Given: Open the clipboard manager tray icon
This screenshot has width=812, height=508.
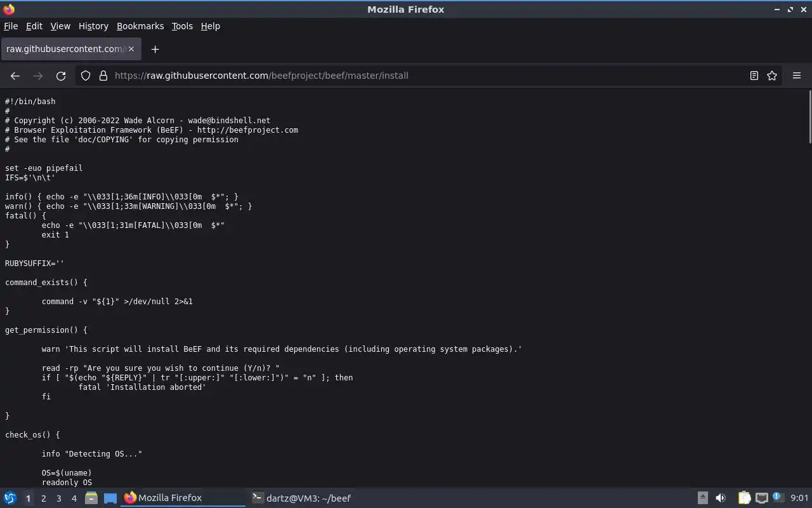Looking at the screenshot, I should tap(744, 498).
